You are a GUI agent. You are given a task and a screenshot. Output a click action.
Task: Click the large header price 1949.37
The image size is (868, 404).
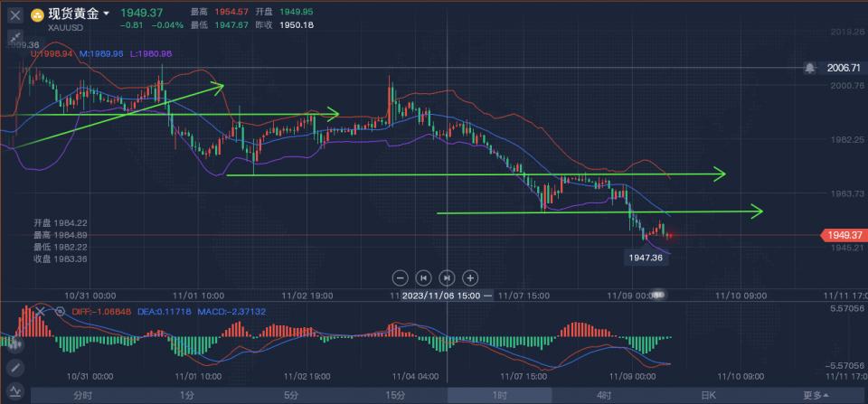(x=142, y=12)
